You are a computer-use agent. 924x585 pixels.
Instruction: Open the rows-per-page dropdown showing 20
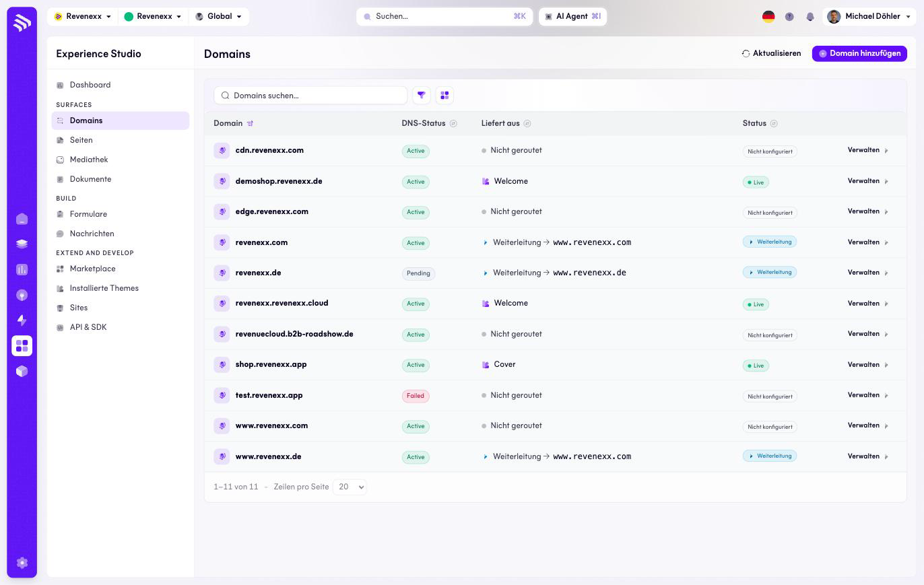click(x=350, y=487)
